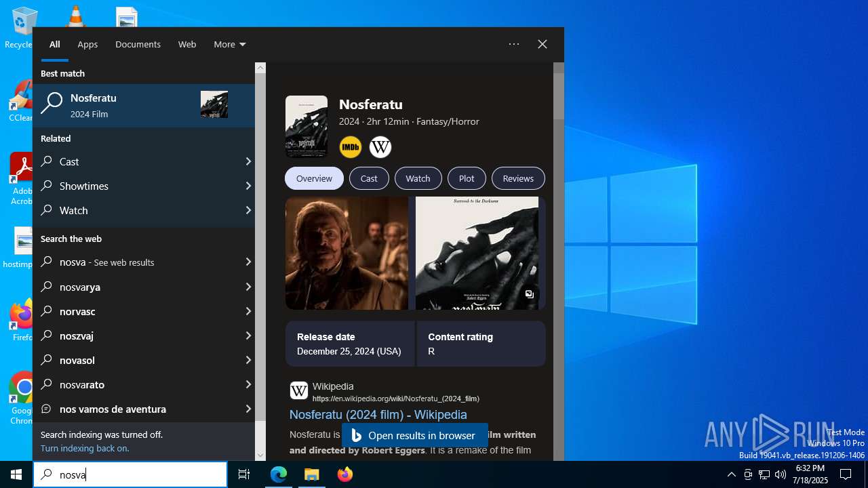The image size is (868, 488).
Task: Expand the Cast related result arrow
Action: (x=248, y=161)
